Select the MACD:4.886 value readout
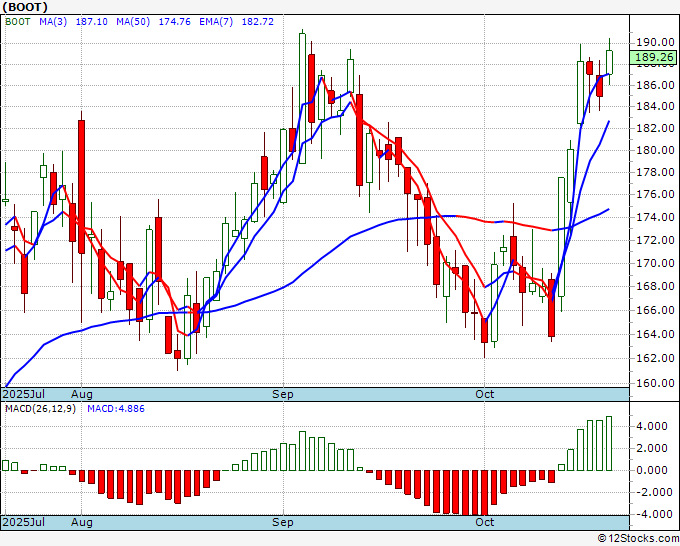The height and width of the screenshot is (546, 680). pyautogui.click(x=116, y=409)
